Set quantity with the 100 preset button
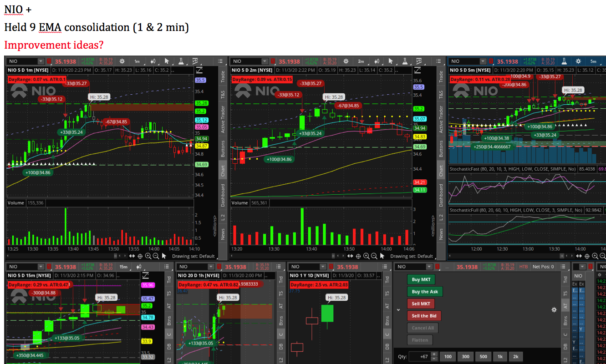Viewport: 606px width, 364px height. click(447, 357)
